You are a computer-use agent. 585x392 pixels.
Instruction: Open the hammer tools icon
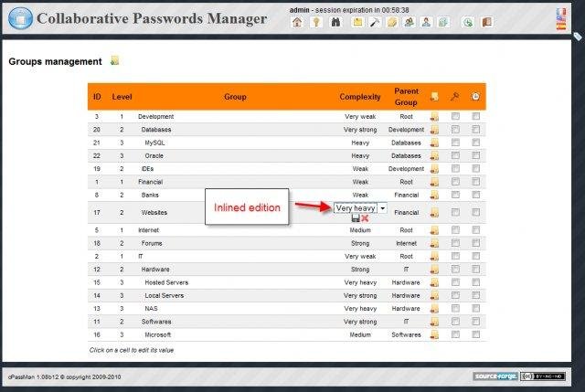point(375,22)
